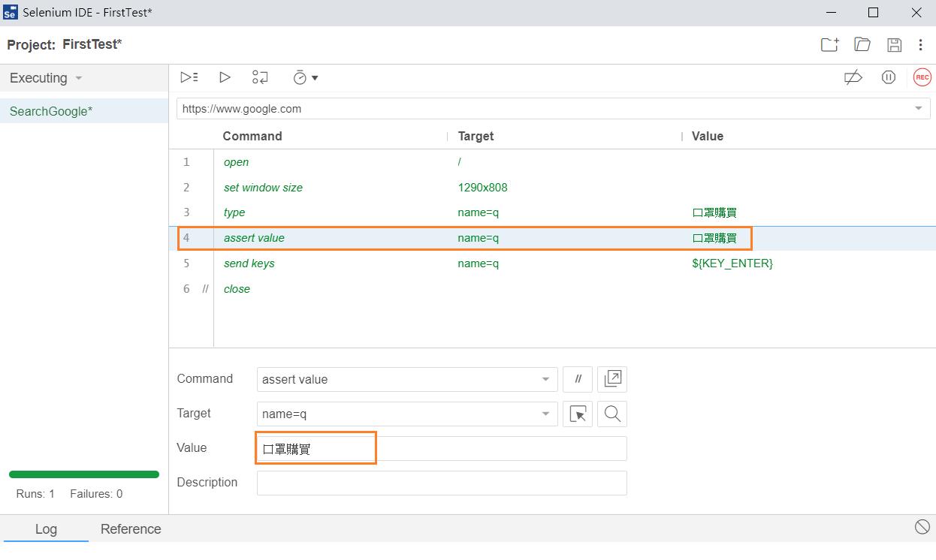Minimize the Selenium IDE window
Image resolution: width=936 pixels, height=560 pixels.
[831, 13]
